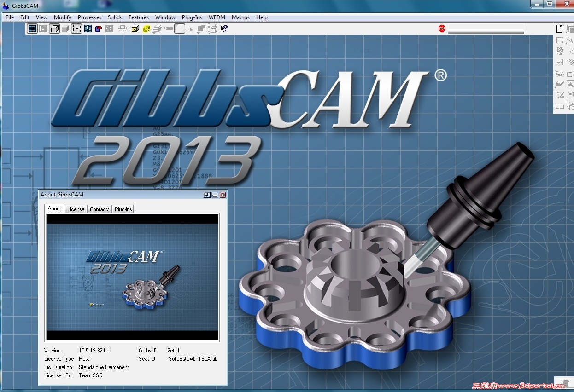
Task: Click the post processor document machine icon
Action: [559, 95]
